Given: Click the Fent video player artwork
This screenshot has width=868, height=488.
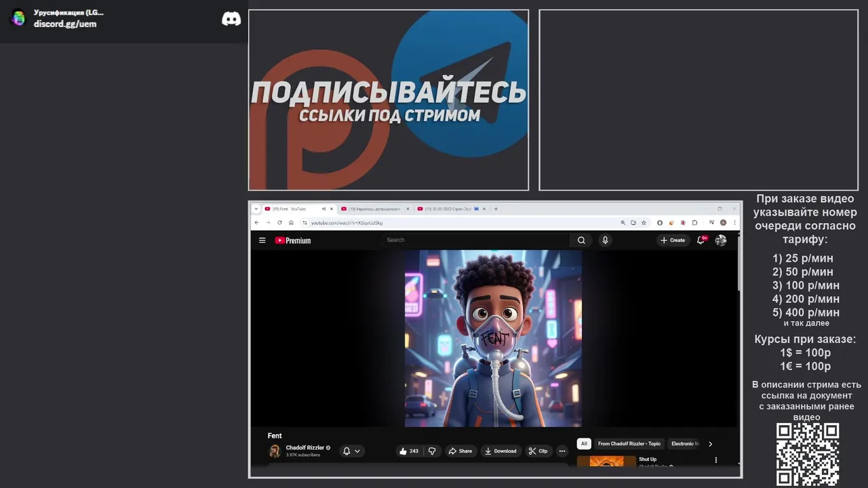Looking at the screenshot, I should pos(493,338).
